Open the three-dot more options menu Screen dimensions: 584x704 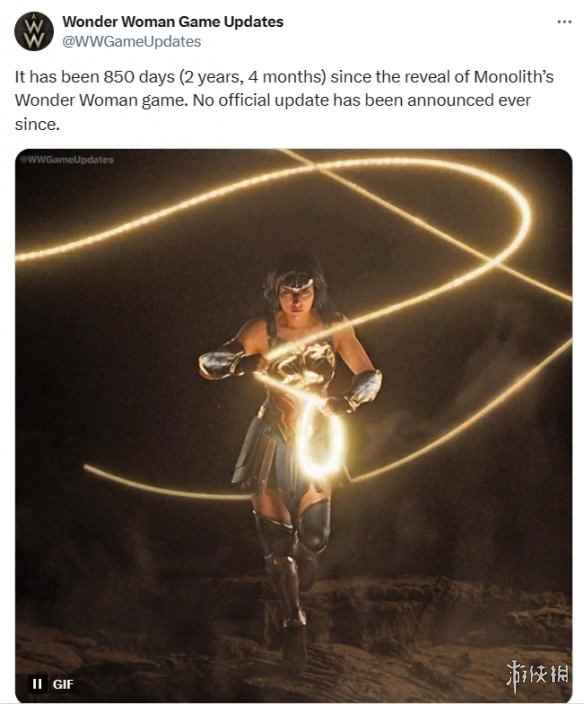564,21
